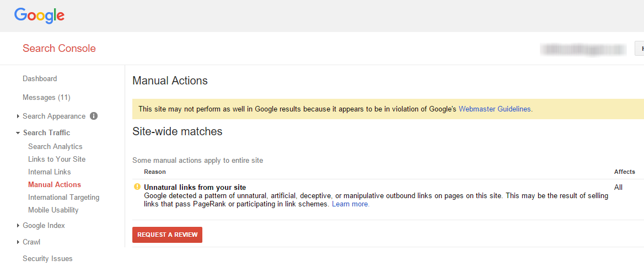Expand the Search Appearance section arrow
The height and width of the screenshot is (271, 644).
coord(18,116)
